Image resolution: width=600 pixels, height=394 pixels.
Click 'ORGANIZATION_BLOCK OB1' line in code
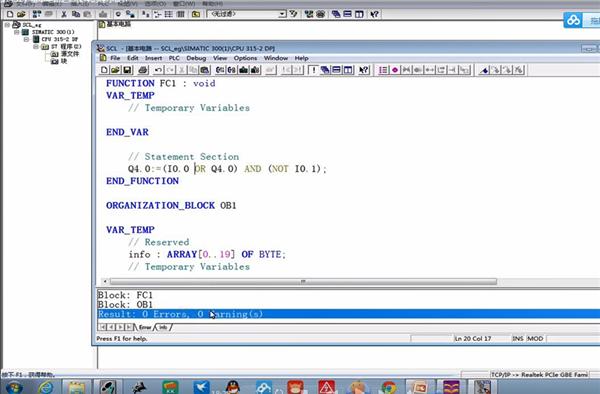[171, 205]
